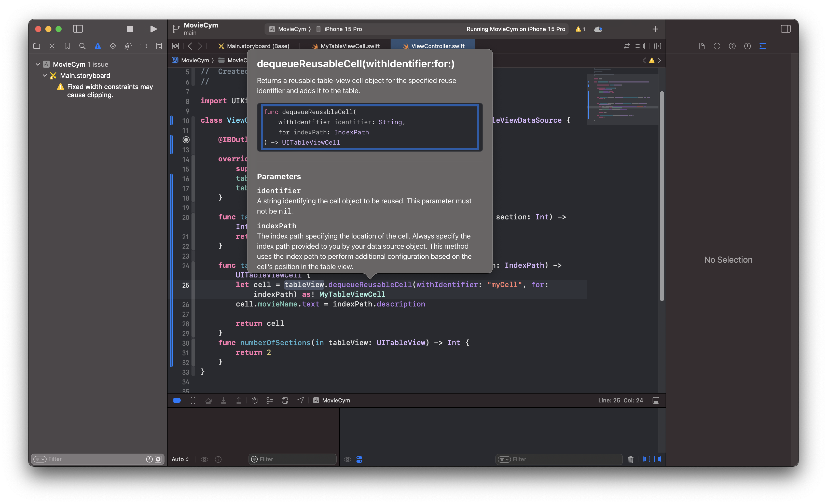Click the Stop button in toolbar

130,29
